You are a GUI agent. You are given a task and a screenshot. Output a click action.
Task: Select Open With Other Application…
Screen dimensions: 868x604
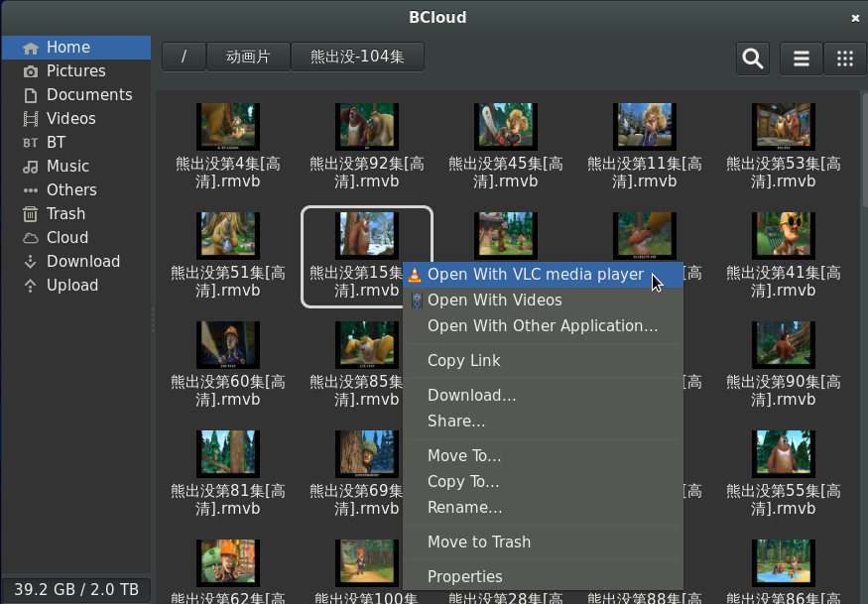coord(542,326)
